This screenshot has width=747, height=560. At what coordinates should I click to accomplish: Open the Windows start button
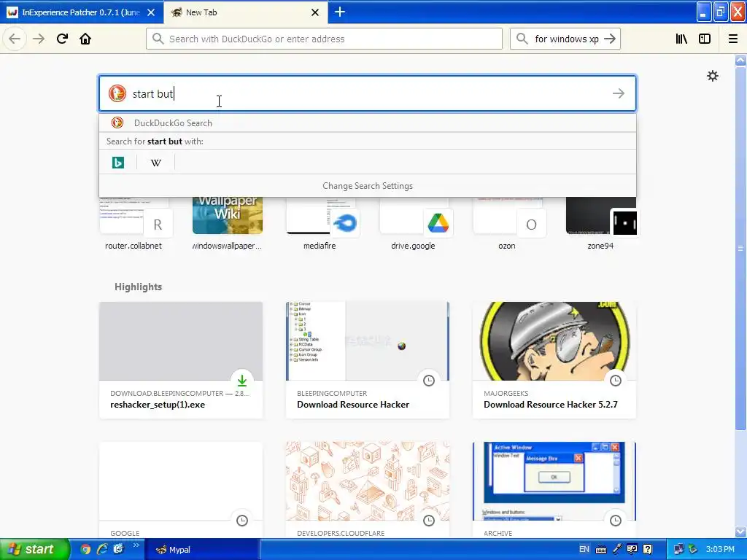34,549
